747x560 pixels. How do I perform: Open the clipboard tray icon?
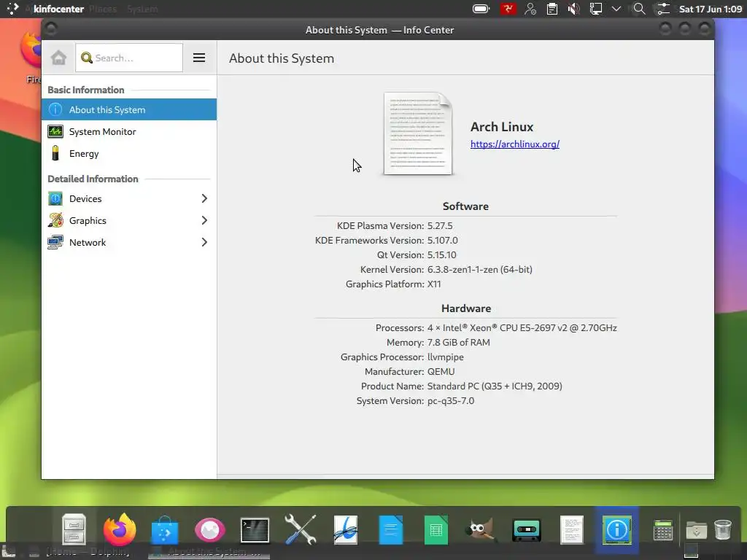click(x=552, y=9)
